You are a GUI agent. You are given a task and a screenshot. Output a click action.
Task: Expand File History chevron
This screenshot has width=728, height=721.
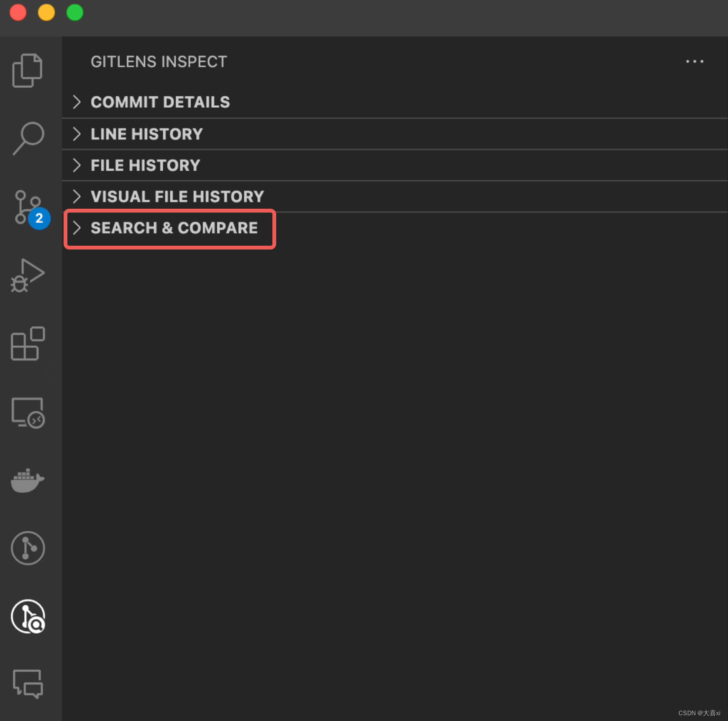77,165
